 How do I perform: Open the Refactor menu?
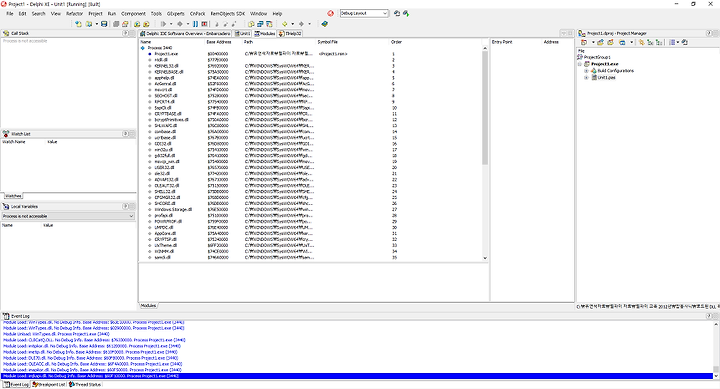click(x=74, y=14)
